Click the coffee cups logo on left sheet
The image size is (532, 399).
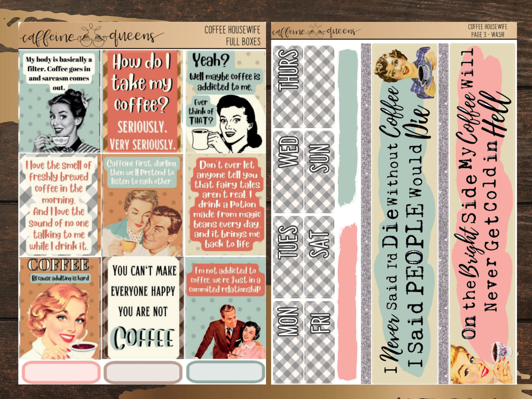coord(91,36)
